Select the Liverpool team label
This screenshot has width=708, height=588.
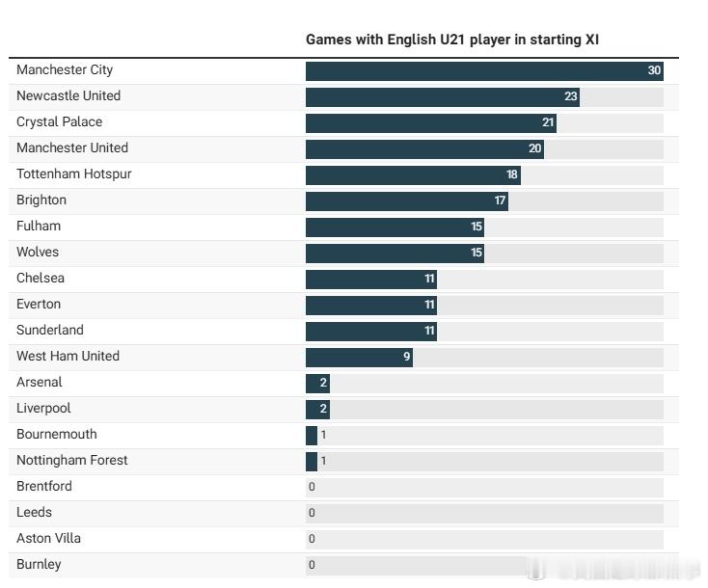43,409
